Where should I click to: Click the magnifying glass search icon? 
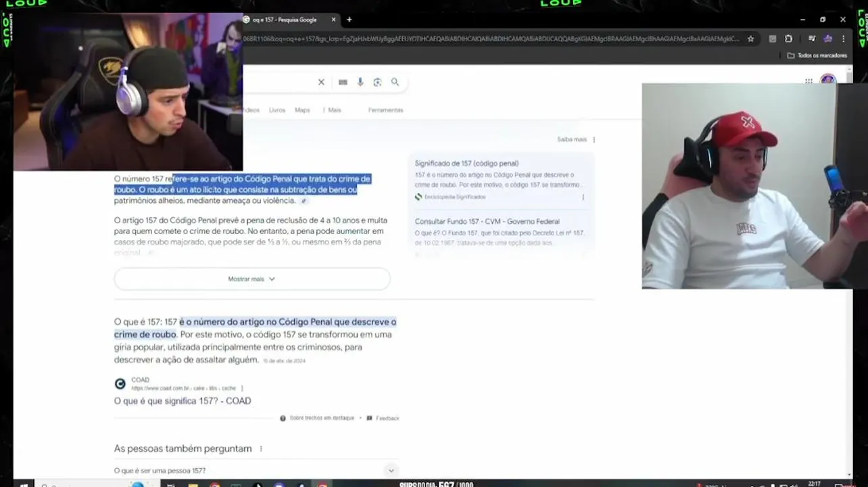point(395,82)
